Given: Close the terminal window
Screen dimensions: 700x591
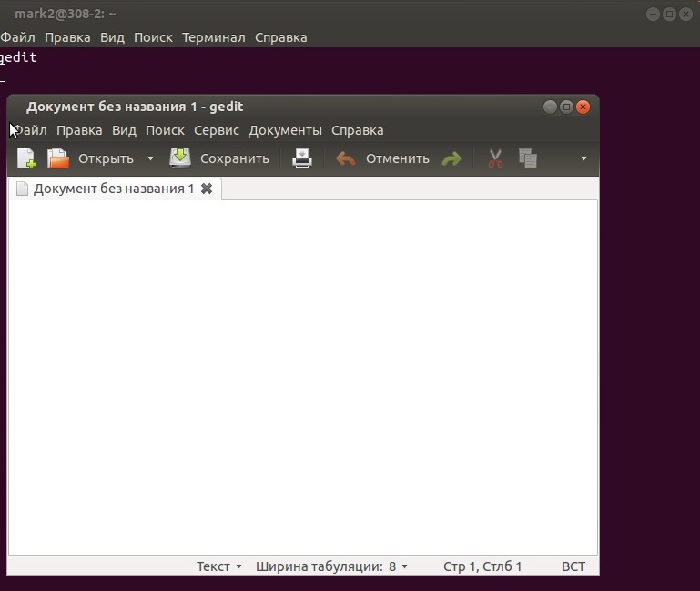Looking at the screenshot, I should point(685,15).
